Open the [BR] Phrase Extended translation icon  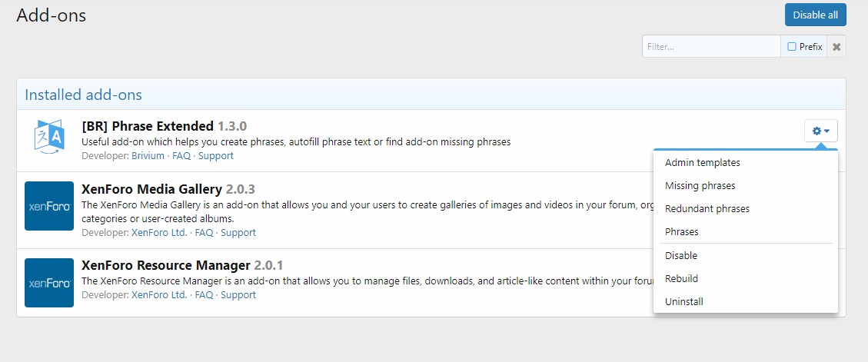(x=49, y=137)
